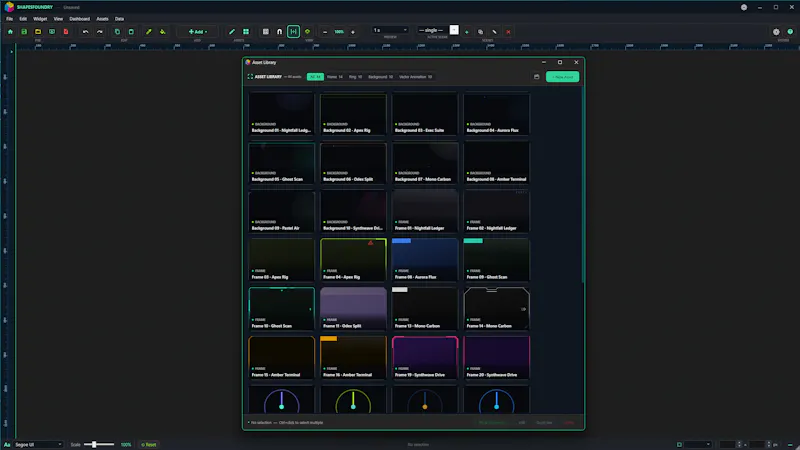The image size is (800, 450).
Task: Select the paint bucket fill tool
Action: point(163,32)
